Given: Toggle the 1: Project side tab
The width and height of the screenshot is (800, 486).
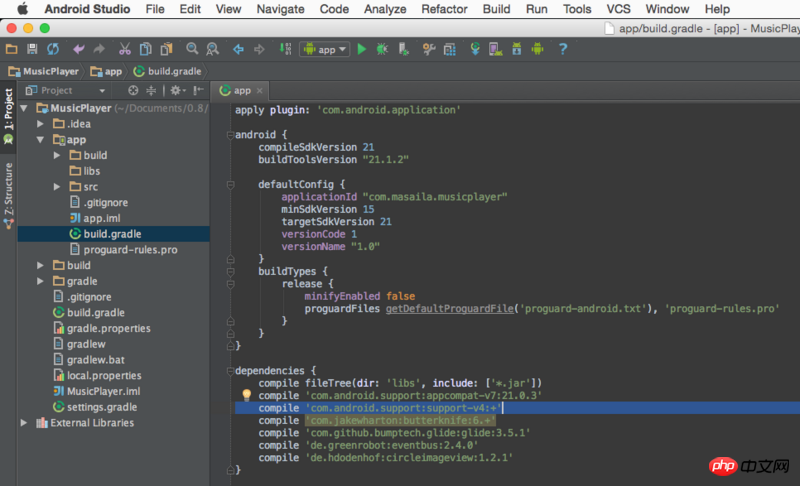Looking at the screenshot, I should point(8,116).
